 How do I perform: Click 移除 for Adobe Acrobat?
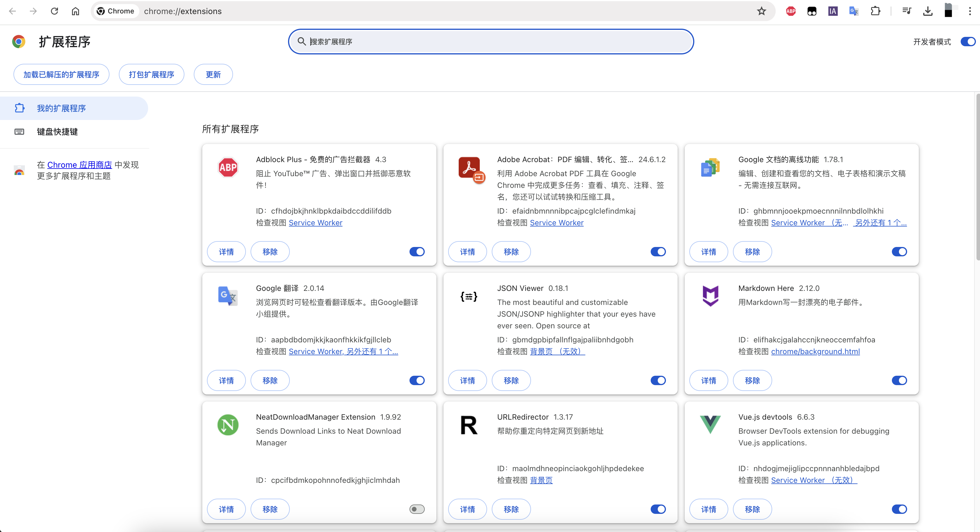coord(511,252)
